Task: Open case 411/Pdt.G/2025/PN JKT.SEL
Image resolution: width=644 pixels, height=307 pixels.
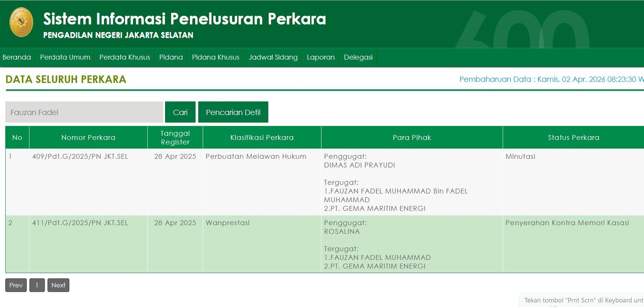Action: coord(80,223)
